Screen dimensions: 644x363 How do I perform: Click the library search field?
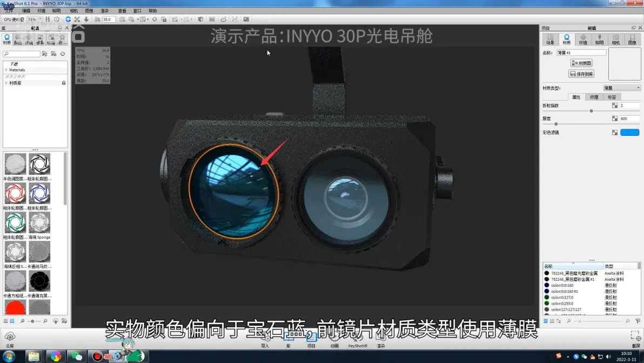[22, 54]
